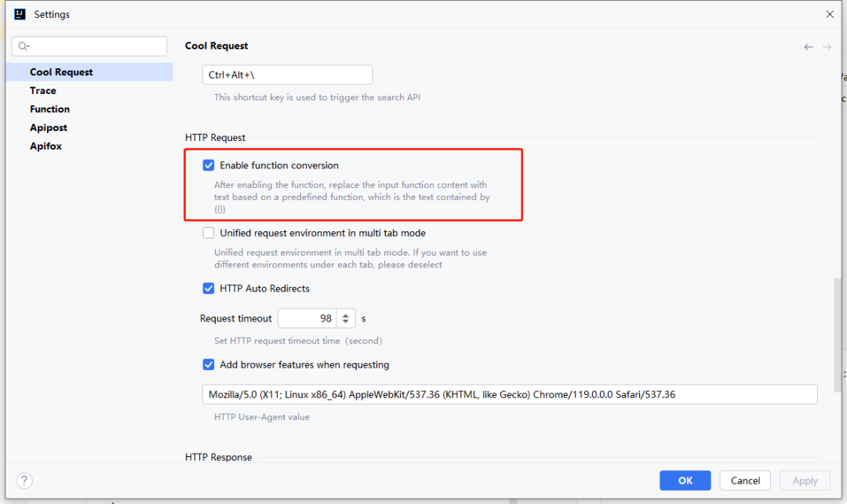The image size is (847, 504).
Task: Confirm settings with the OK button
Action: click(685, 480)
